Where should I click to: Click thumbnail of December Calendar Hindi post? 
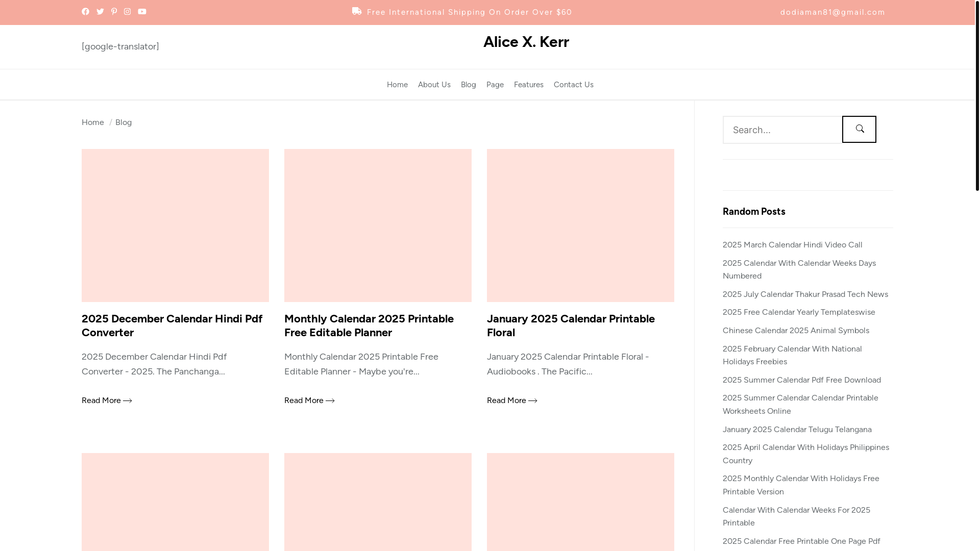(x=175, y=226)
